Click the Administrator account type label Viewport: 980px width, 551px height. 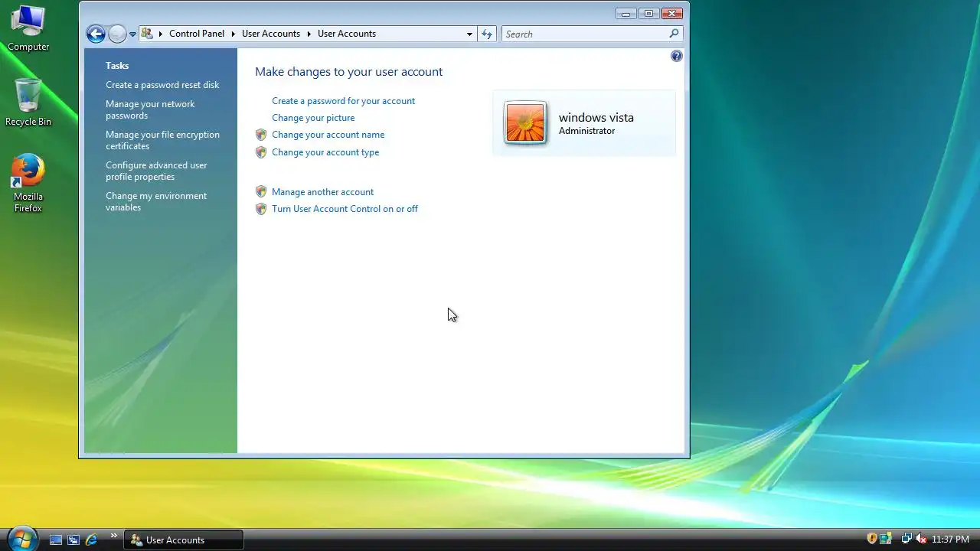586,131
